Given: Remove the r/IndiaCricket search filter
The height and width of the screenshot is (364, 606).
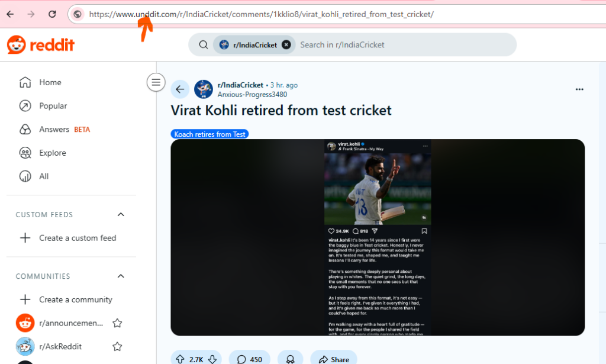Looking at the screenshot, I should pyautogui.click(x=286, y=45).
